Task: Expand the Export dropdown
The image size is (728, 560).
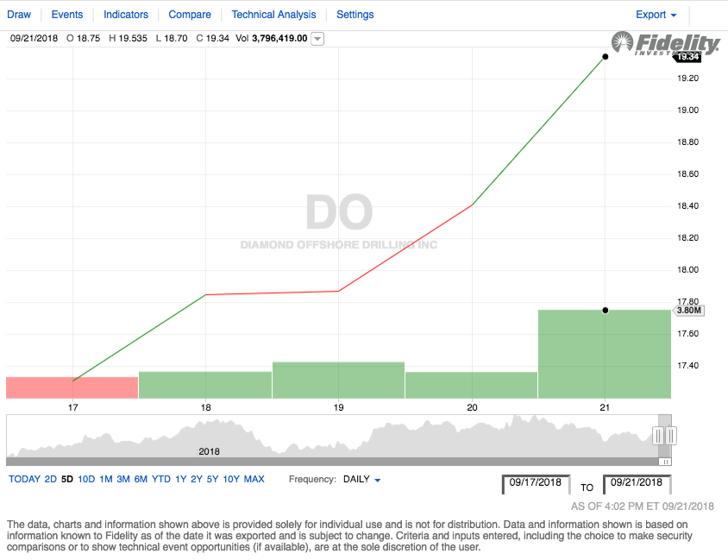Action: (x=656, y=15)
